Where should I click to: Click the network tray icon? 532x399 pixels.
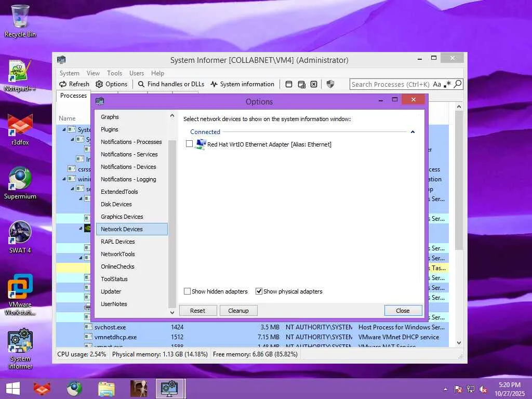(471, 389)
